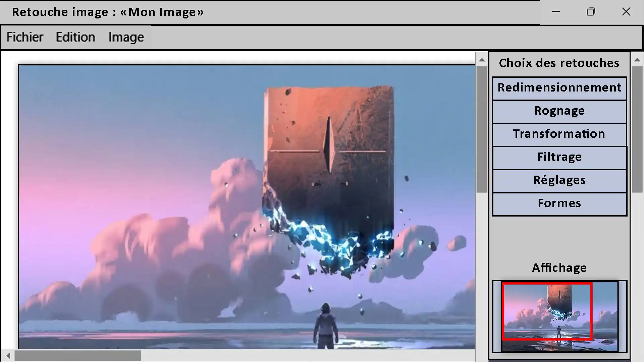Screen dimensions: 644x362
Task: Click the Affichage preview thumbnail
Action: 559,316
